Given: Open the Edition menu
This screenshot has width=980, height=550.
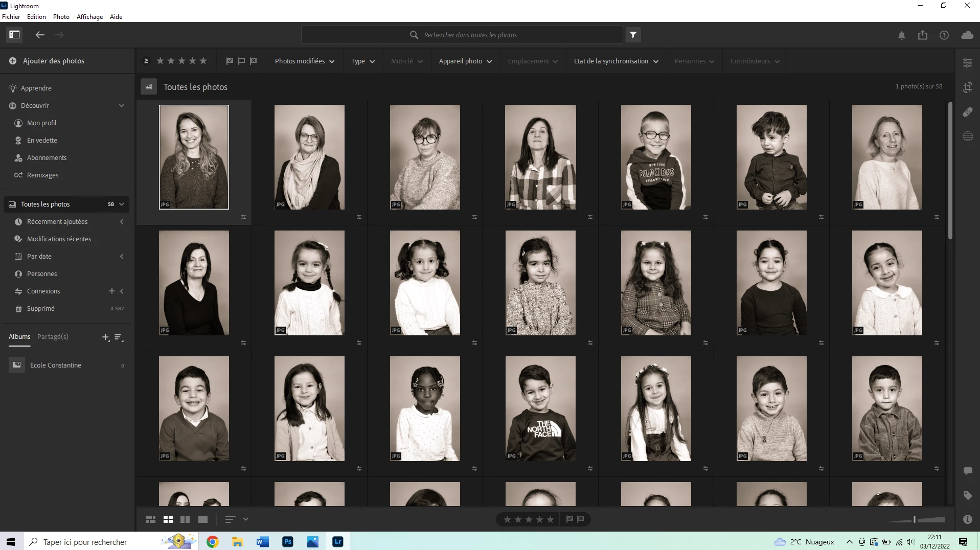Looking at the screenshot, I should 36,16.
